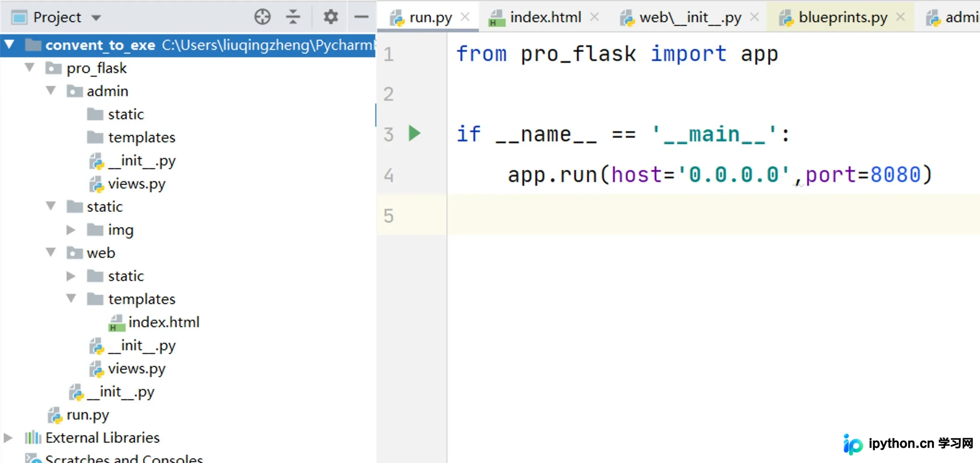The width and height of the screenshot is (980, 463).
Task: Select pro_flask's top-level __init__.py file
Action: click(120, 392)
